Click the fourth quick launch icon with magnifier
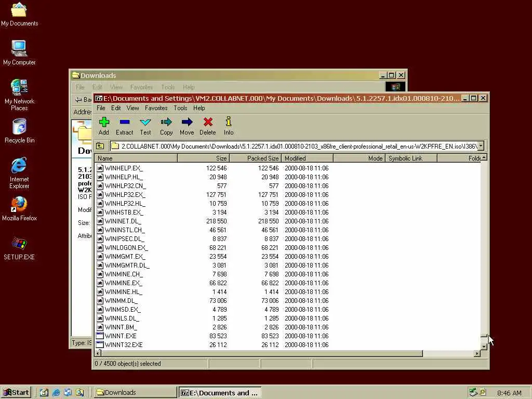The height and width of the screenshot is (399, 532). pyautogui.click(x=79, y=392)
